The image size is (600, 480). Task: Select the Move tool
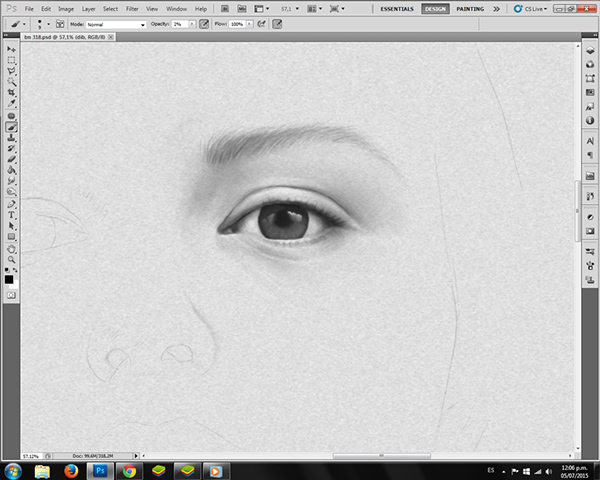pyautogui.click(x=11, y=49)
